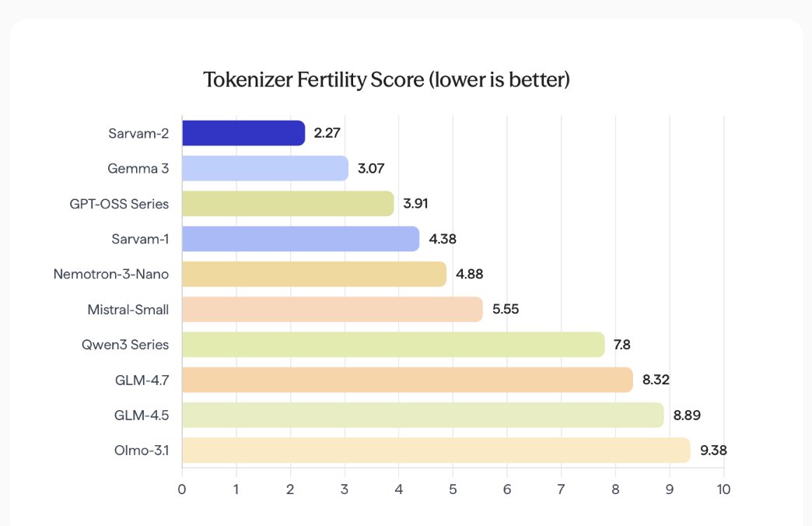The image size is (812, 526).
Task: Select the Nemotron-3-Nano bar
Action: pyautogui.click(x=314, y=274)
